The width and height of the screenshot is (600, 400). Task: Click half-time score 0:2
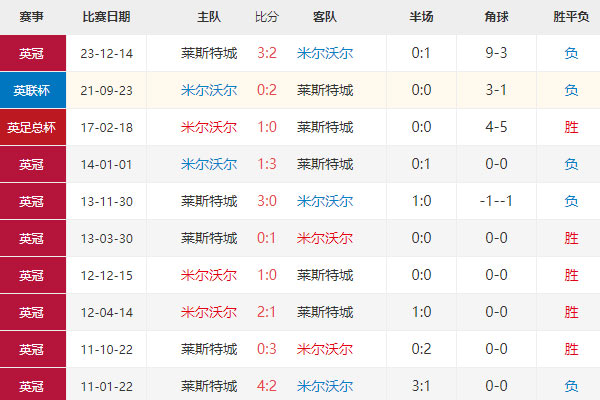click(x=421, y=349)
